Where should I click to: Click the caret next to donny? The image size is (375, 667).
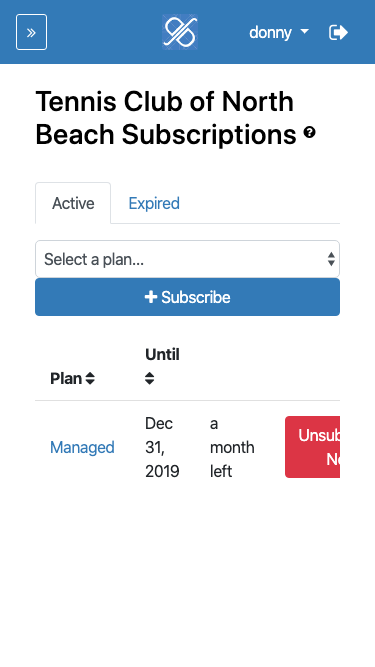(x=304, y=32)
